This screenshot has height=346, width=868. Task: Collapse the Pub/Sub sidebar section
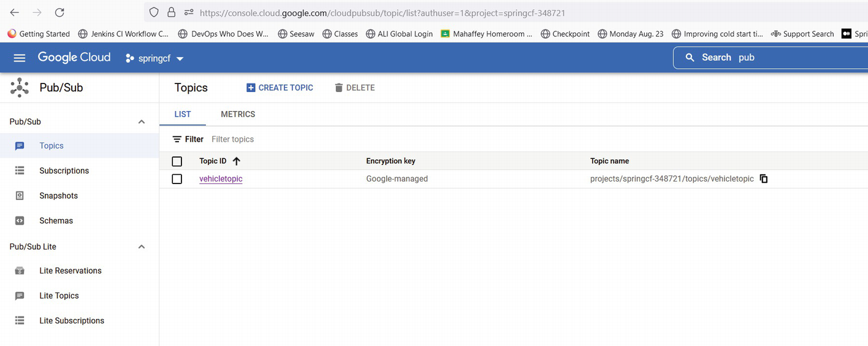[142, 122]
